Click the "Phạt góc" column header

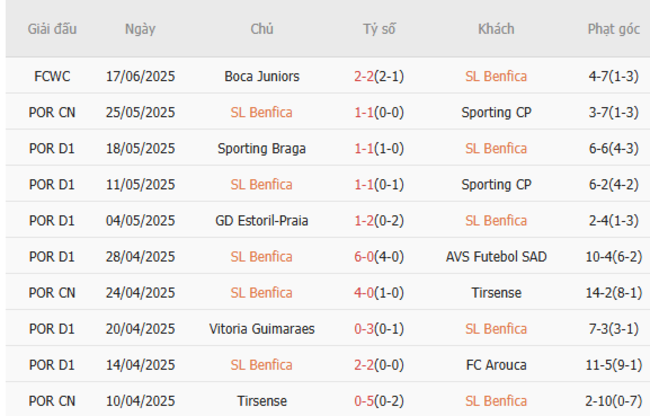[614, 29]
